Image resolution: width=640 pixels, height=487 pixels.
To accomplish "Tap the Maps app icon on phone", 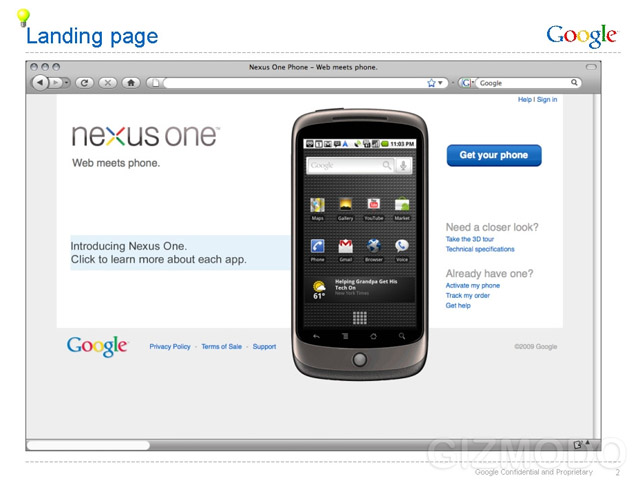I will [318, 204].
